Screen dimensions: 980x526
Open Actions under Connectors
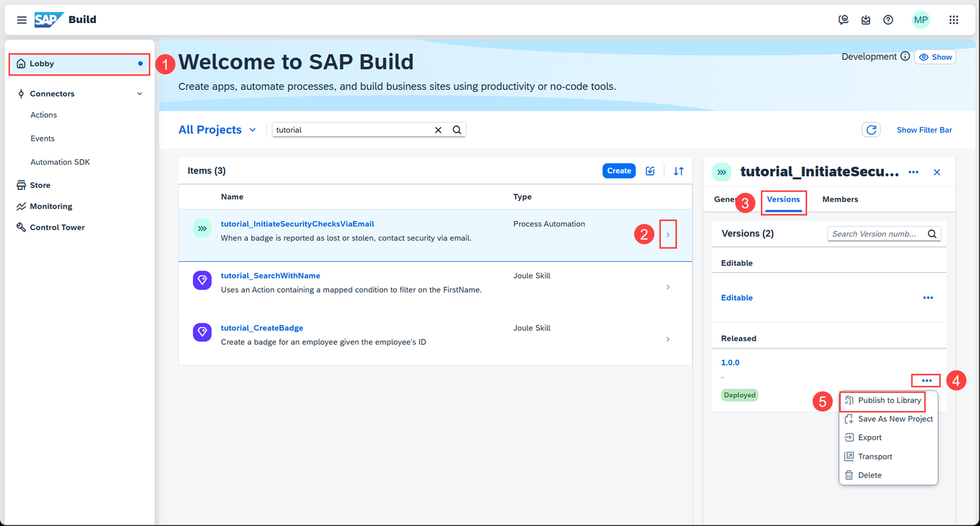(44, 115)
